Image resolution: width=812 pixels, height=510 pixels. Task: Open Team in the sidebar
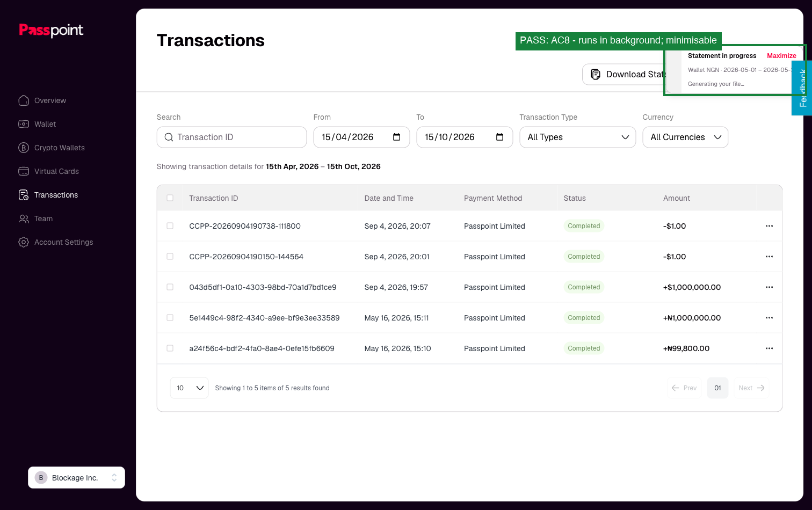click(x=35, y=218)
